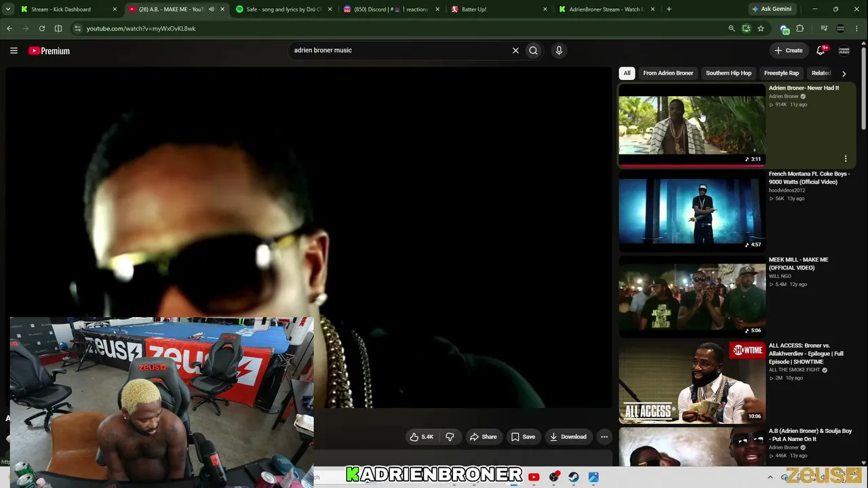Viewport: 868px width, 488px height.
Task: Bookmark this page with the star
Action: tap(761, 28)
